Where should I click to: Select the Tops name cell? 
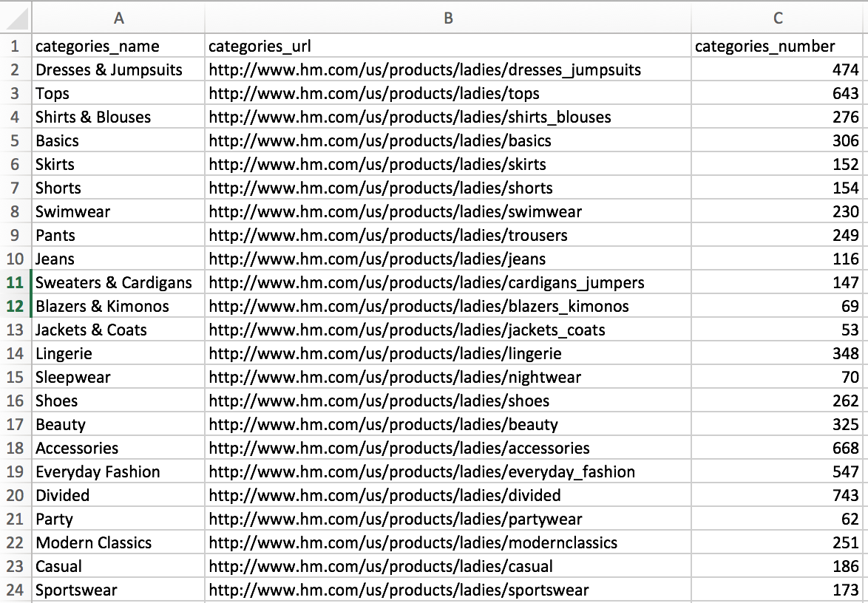coord(118,93)
